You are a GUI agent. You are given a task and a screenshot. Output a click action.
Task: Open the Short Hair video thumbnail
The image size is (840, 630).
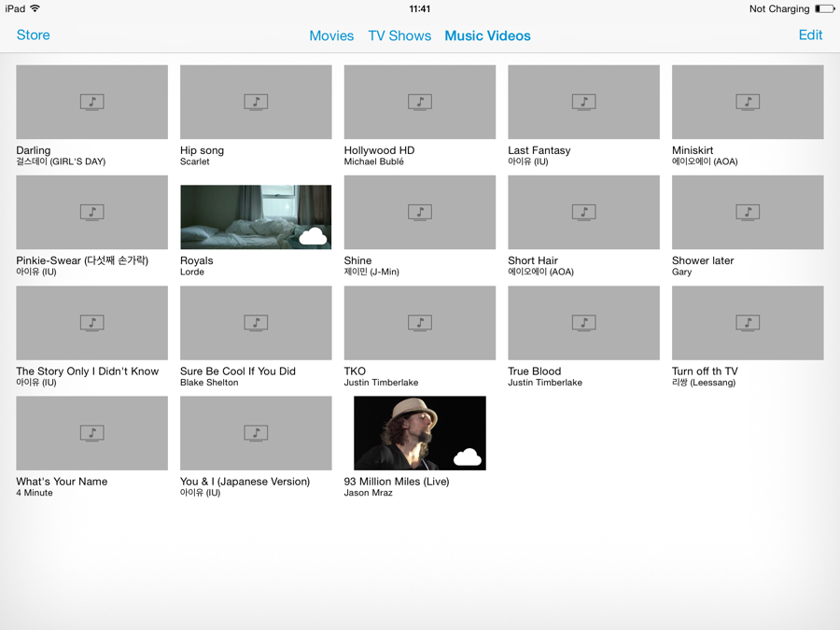[x=583, y=212]
